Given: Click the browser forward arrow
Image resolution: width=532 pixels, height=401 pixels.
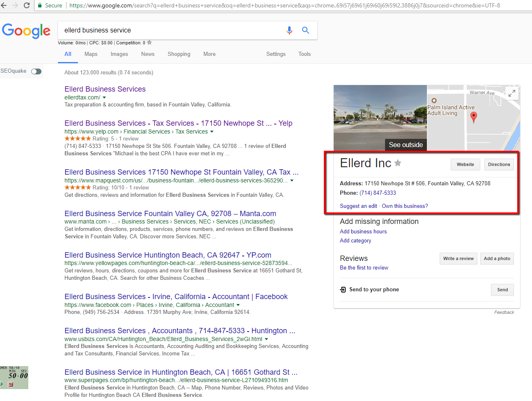Looking at the screenshot, I should click(x=15, y=5).
